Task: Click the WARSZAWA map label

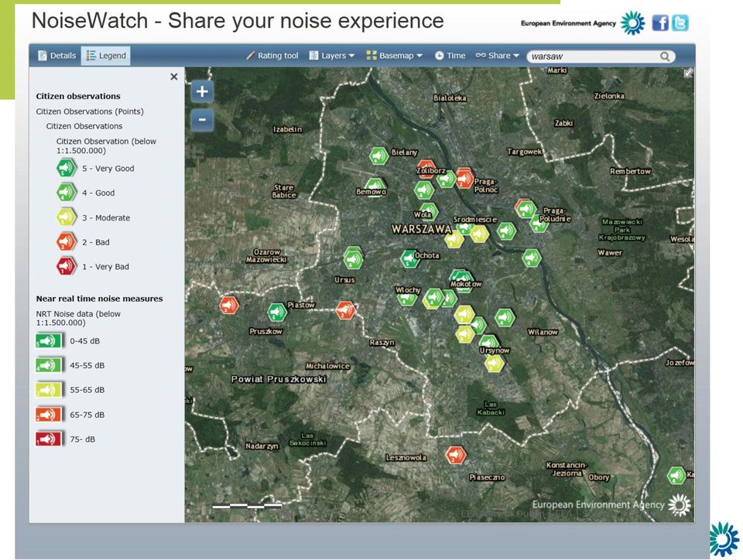Action: [421, 229]
